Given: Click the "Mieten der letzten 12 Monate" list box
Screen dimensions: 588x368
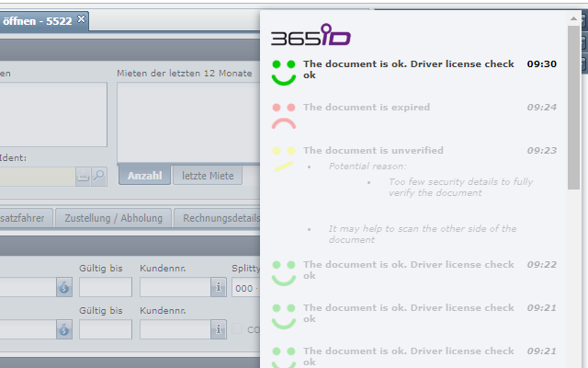Looking at the screenshot, I should [188, 122].
